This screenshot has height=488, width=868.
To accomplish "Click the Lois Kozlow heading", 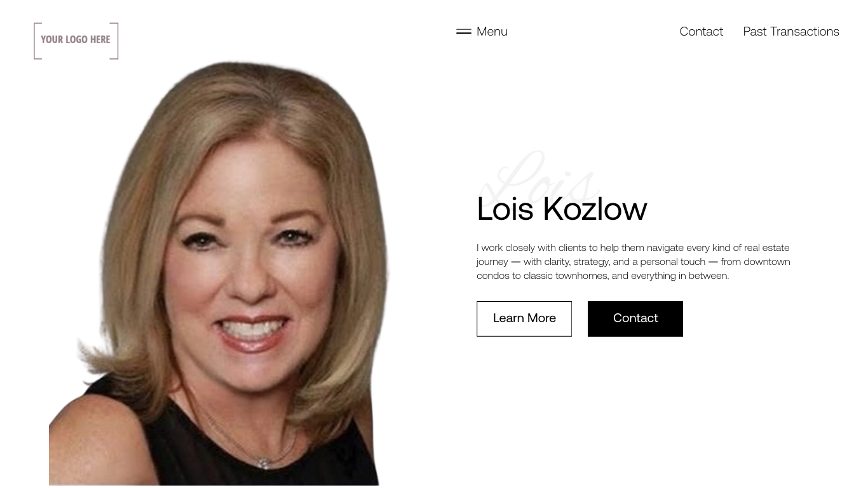I will 562,208.
